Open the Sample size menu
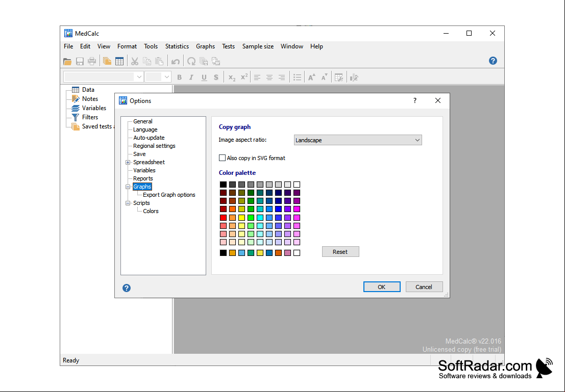 click(258, 46)
